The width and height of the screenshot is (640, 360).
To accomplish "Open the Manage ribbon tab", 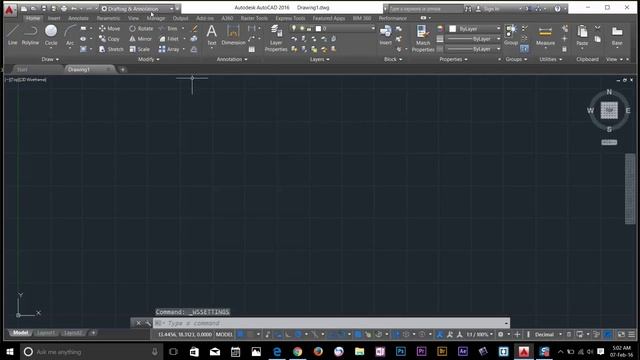I will tap(156, 18).
